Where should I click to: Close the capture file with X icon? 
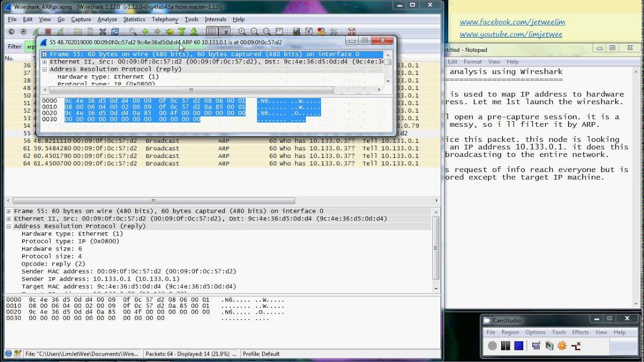(103, 31)
